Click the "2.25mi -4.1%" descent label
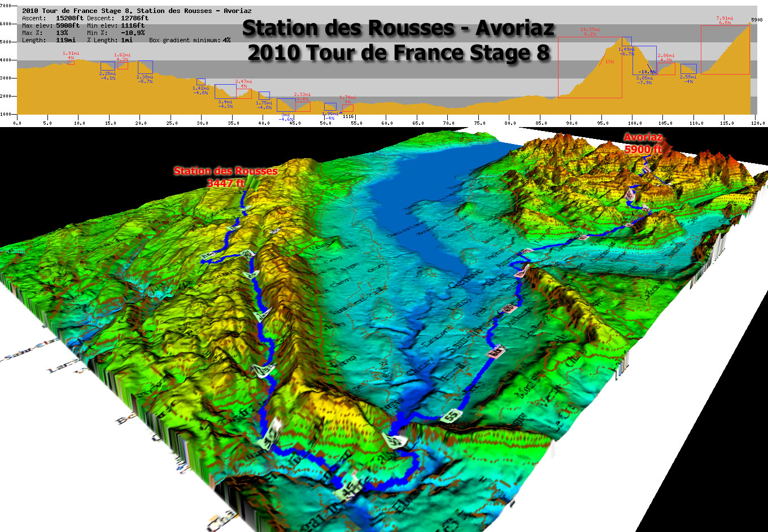 pos(107,76)
